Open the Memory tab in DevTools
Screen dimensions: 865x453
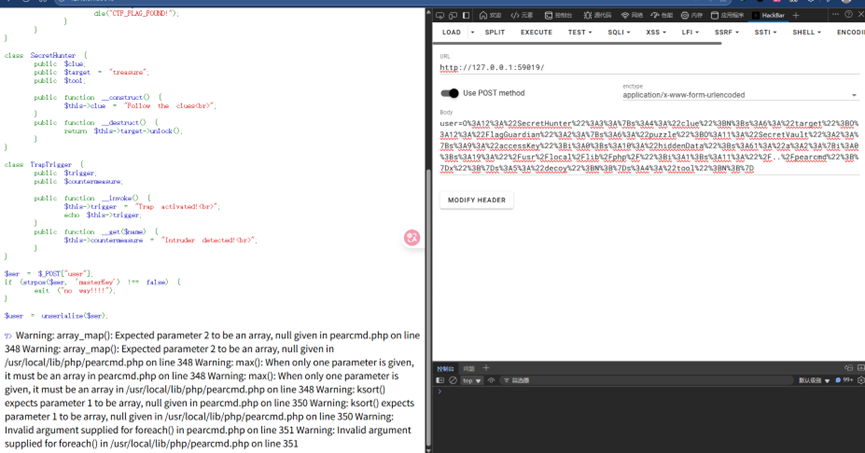pos(692,15)
